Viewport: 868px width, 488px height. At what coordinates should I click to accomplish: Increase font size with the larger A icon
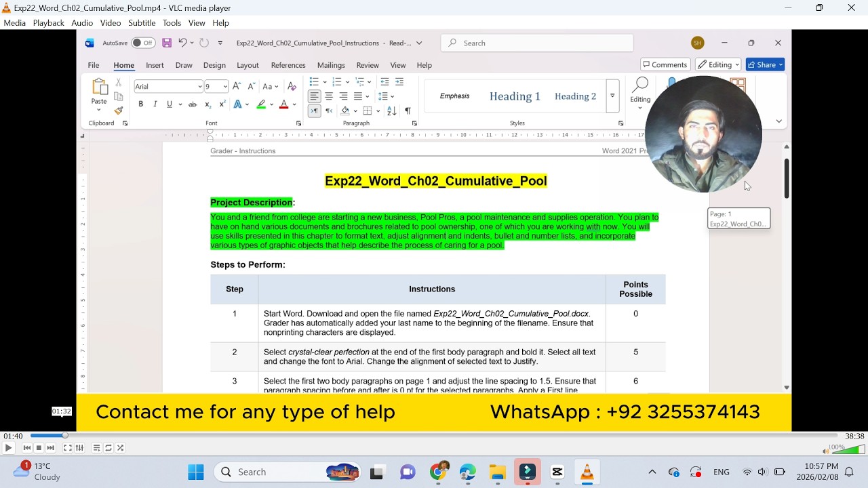[237, 86]
